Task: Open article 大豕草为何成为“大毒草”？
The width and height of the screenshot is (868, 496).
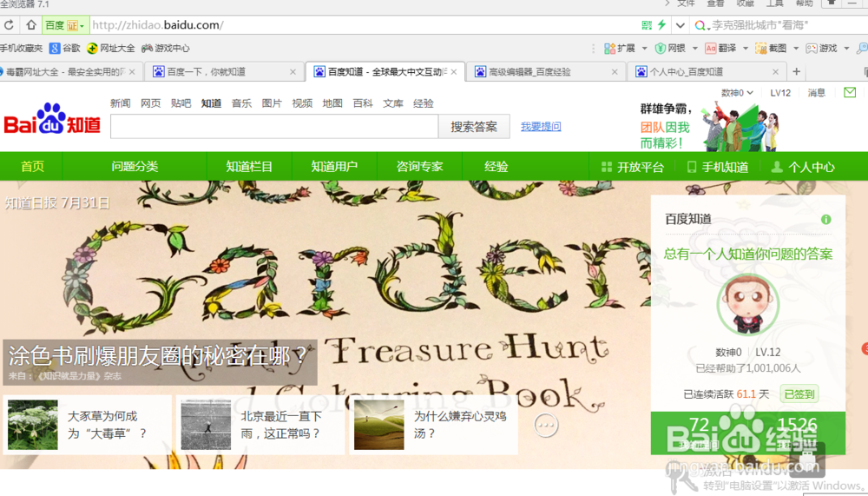Action: [x=87, y=425]
